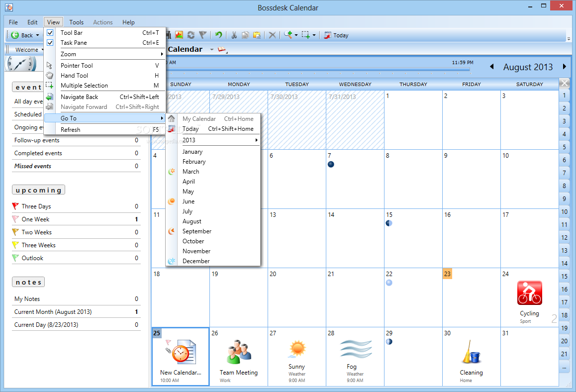Go to January in submenu

213,152
